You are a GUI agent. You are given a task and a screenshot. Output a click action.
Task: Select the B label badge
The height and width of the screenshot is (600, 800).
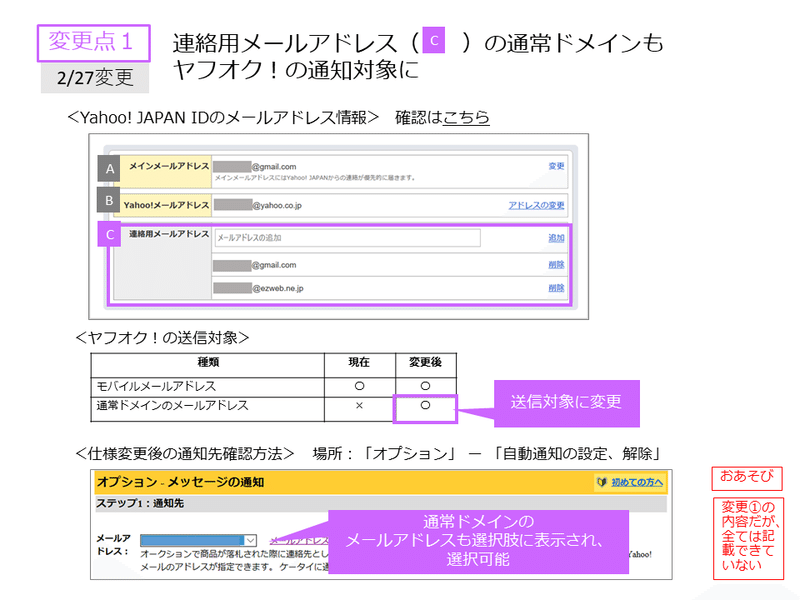pos(109,200)
